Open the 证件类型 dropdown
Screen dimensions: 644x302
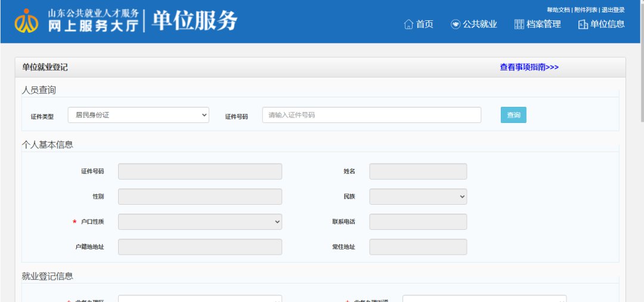coord(138,115)
